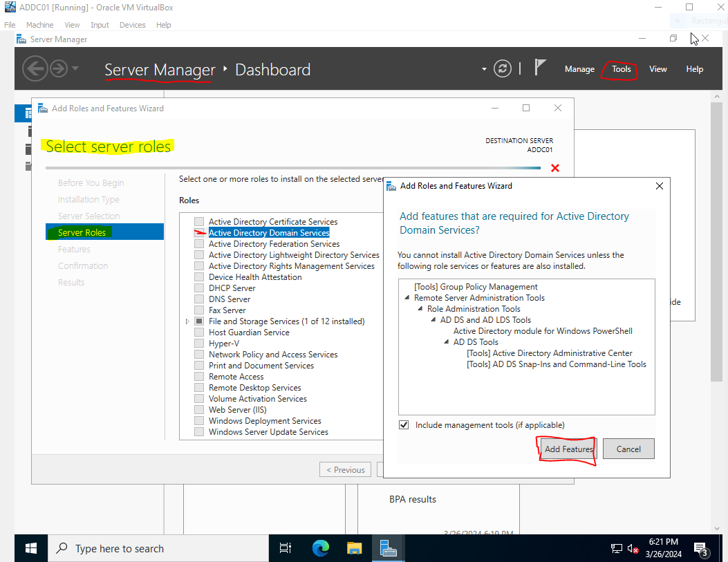Click the red X stop icon in the wizard
728x562 pixels.
555,168
